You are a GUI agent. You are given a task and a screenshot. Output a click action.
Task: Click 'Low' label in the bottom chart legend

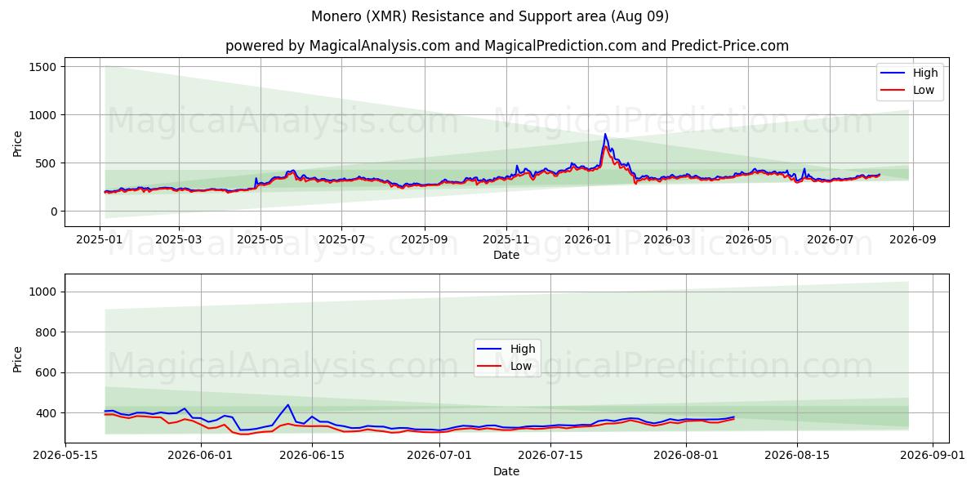pyautogui.click(x=521, y=366)
